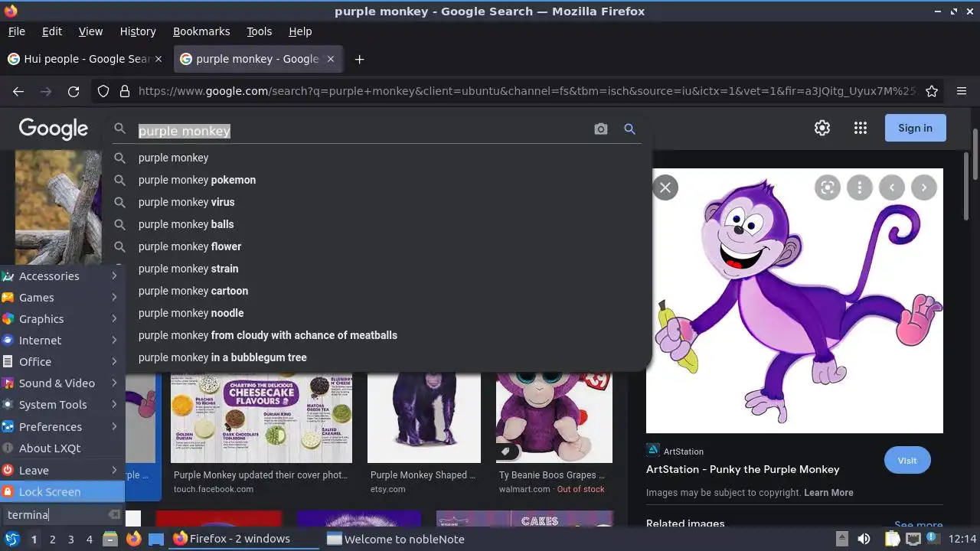Open Google quick settings gear
Screen dimensions: 980x551
pyautogui.click(x=822, y=128)
